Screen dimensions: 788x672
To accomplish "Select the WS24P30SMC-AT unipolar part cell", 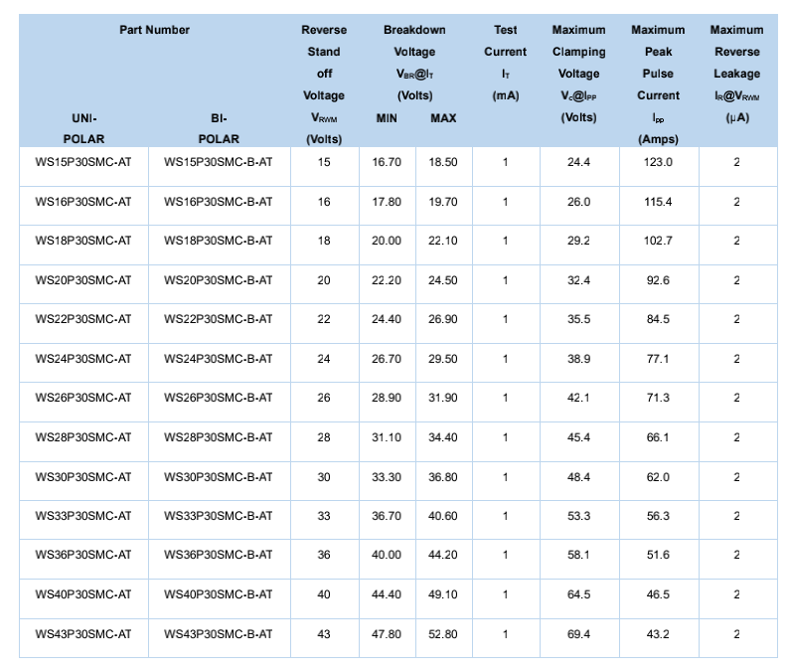I will 83,359.
